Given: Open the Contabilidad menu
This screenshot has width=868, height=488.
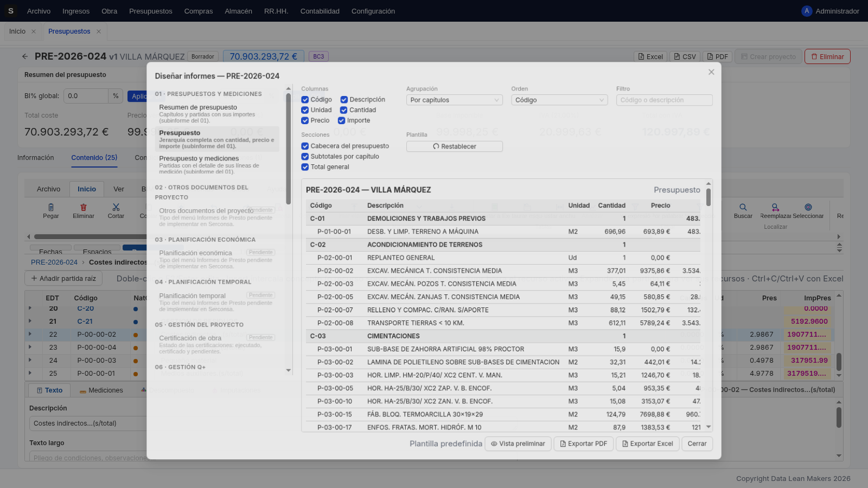Looking at the screenshot, I should [x=320, y=11].
